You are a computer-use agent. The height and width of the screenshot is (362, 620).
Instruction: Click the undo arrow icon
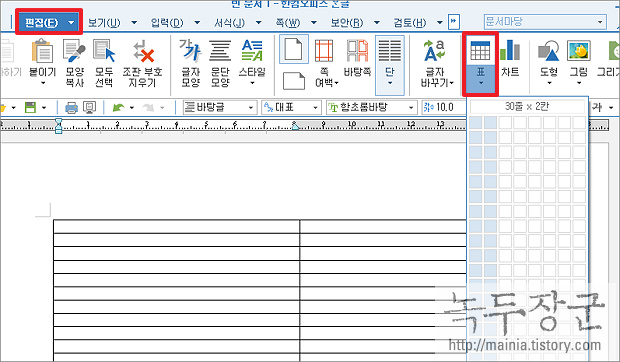tap(118, 107)
